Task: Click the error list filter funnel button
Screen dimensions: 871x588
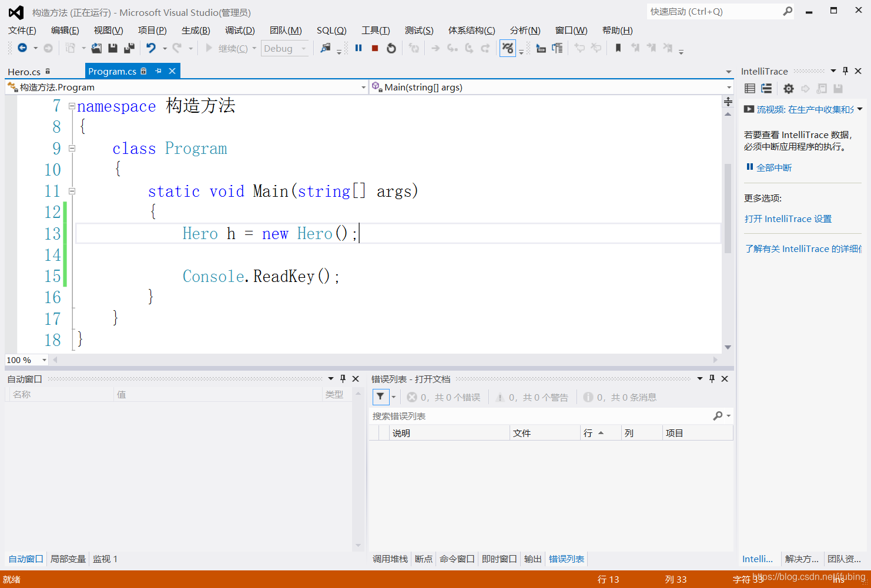Action: pyautogui.click(x=381, y=397)
